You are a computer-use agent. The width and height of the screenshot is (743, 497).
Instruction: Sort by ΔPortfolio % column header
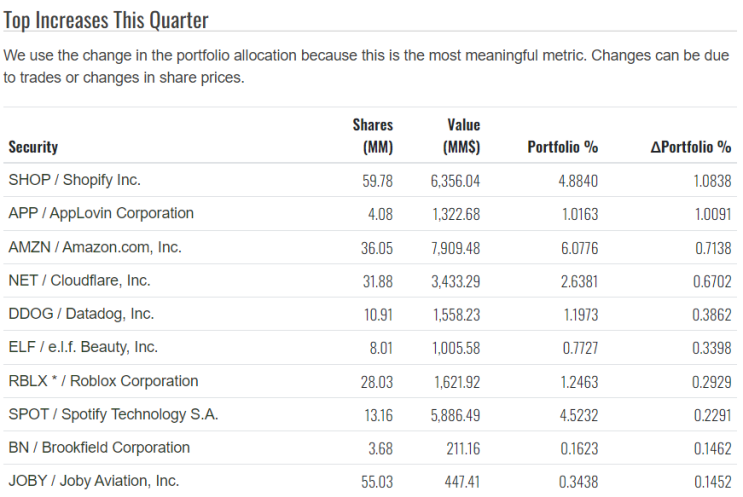[690, 147]
